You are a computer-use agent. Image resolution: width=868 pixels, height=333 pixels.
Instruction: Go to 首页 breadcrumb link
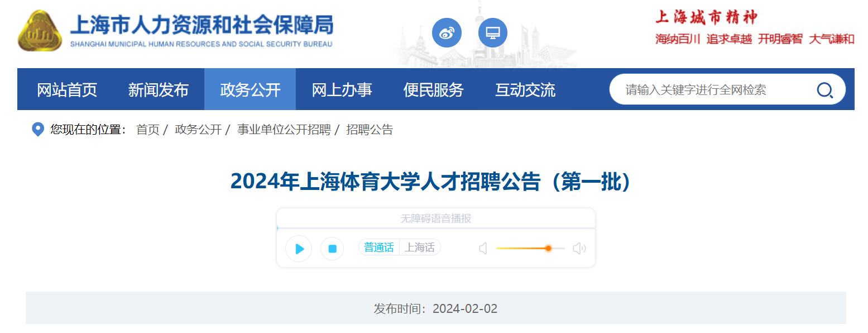click(x=147, y=130)
